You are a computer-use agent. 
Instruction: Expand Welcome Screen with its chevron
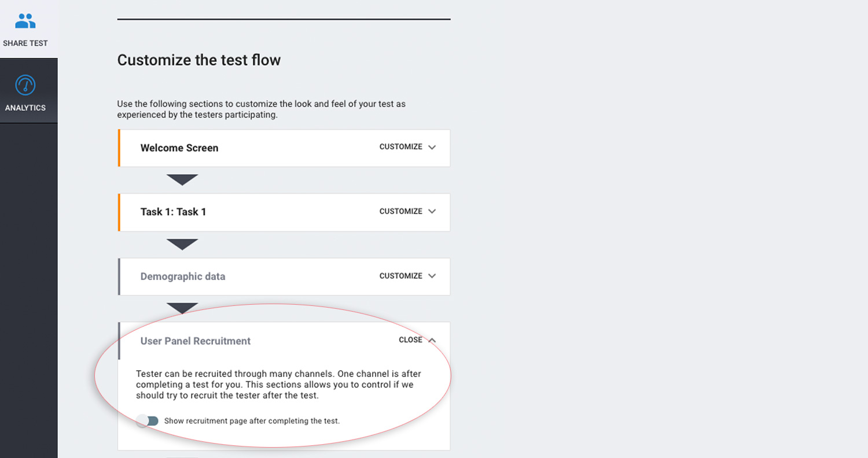click(x=432, y=147)
